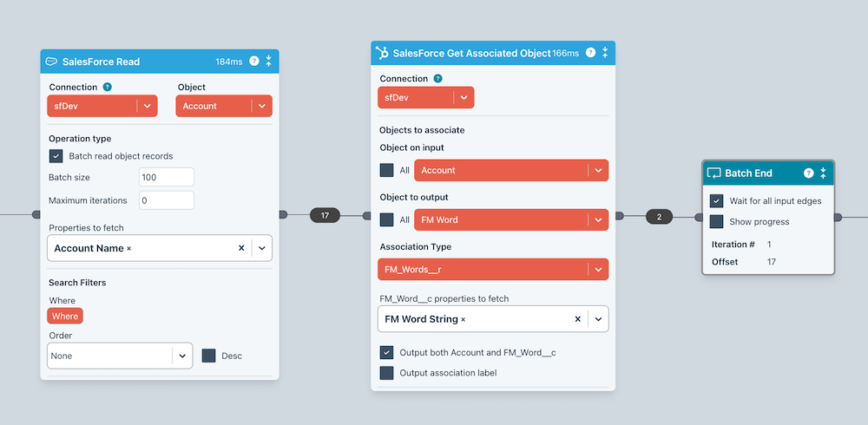Click the edge count badge showing 17
This screenshot has height=425, width=868.
coord(325,216)
